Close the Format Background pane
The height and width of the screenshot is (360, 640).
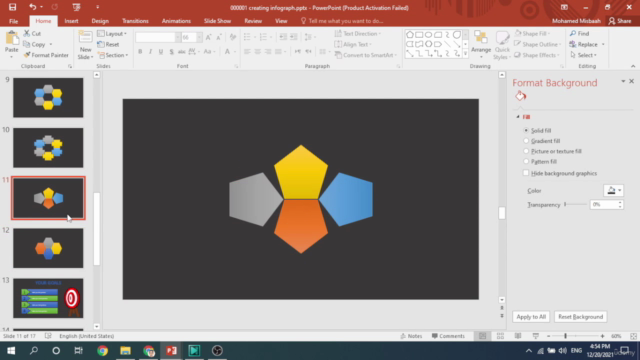coord(631,81)
